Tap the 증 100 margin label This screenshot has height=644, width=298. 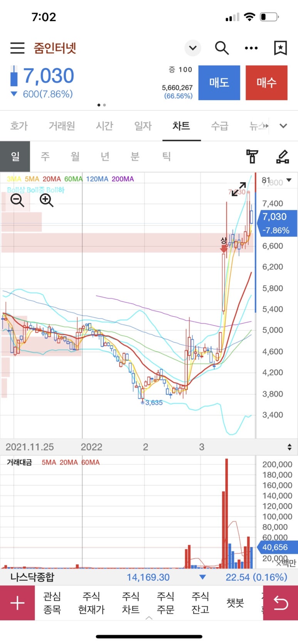(x=180, y=70)
